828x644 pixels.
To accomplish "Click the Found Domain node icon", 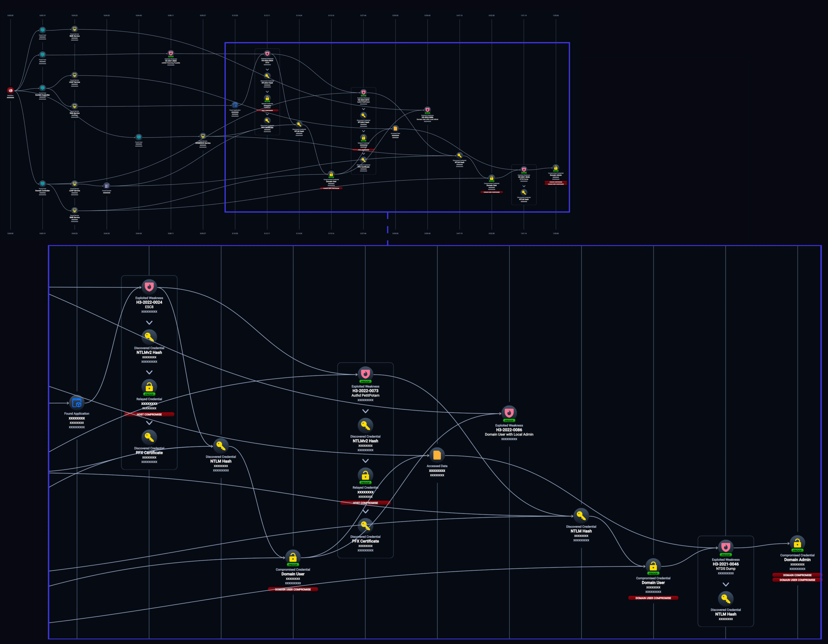I will pos(107,186).
